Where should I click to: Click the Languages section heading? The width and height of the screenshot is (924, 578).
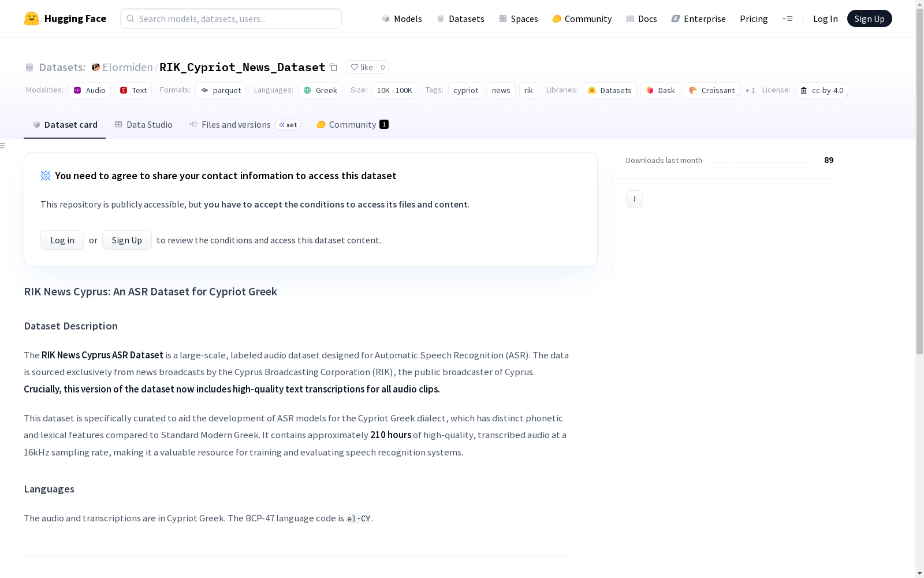[x=49, y=489]
